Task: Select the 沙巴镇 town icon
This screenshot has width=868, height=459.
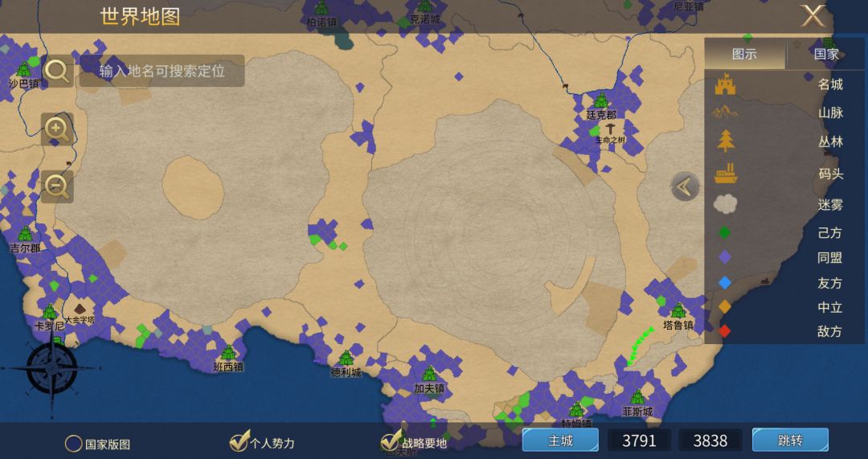Action: coord(24,69)
